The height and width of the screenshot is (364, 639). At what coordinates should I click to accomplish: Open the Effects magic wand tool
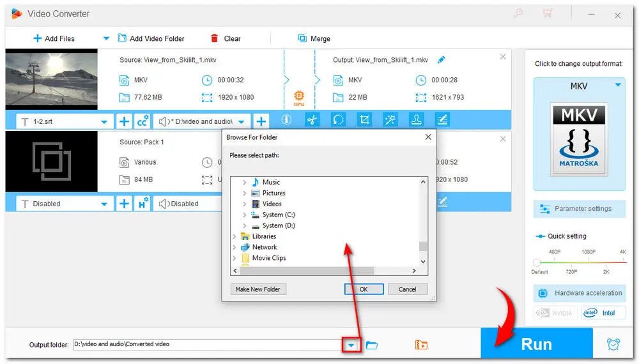tap(390, 119)
